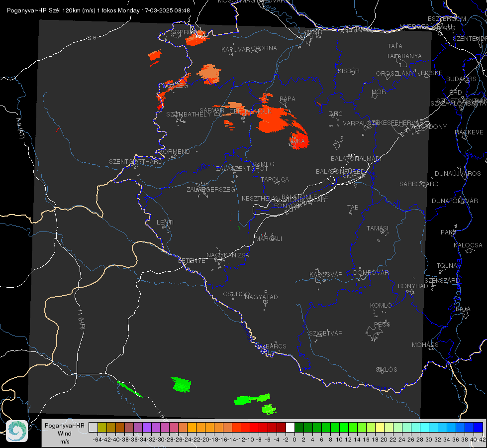The image size is (487, 448).
Task: Click the RÁCKEVE town label
Action: (x=469, y=132)
